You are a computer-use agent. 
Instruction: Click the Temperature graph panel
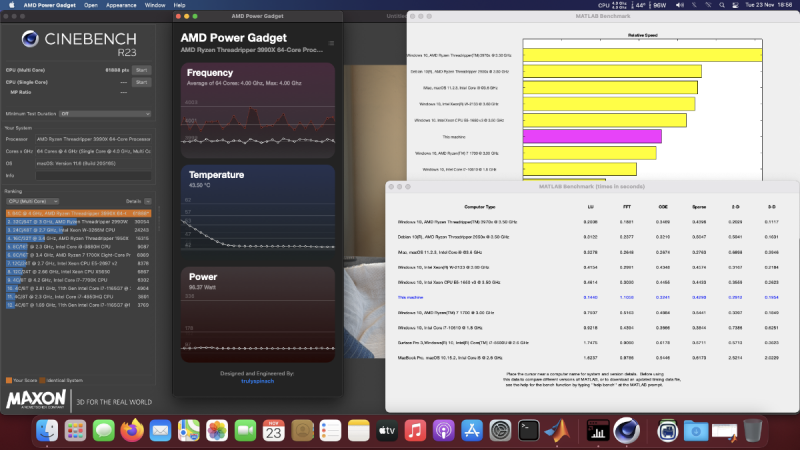[258, 212]
